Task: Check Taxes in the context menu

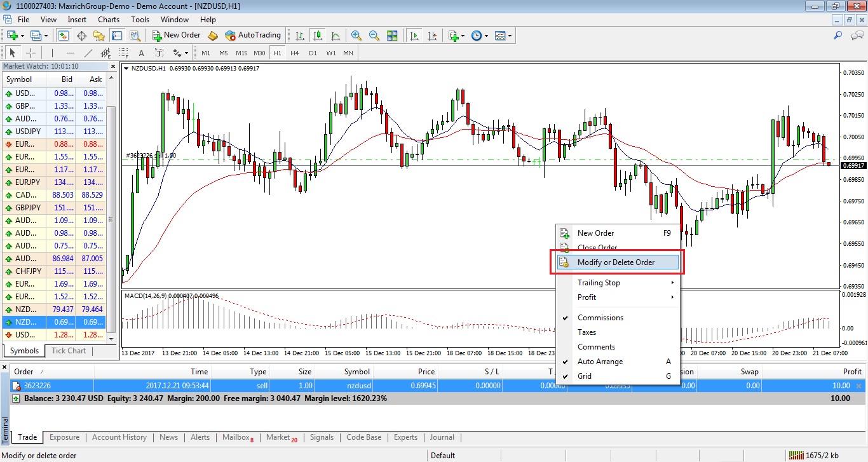Action: pyautogui.click(x=618, y=332)
